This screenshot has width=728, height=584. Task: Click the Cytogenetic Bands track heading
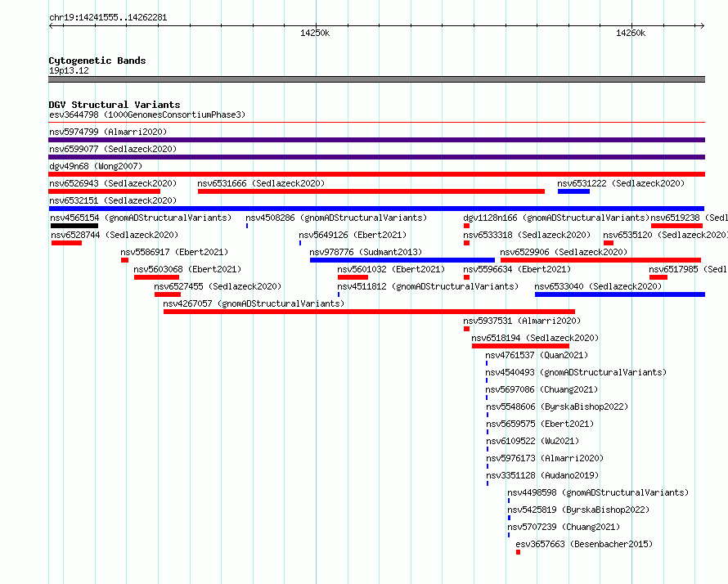[x=97, y=61]
